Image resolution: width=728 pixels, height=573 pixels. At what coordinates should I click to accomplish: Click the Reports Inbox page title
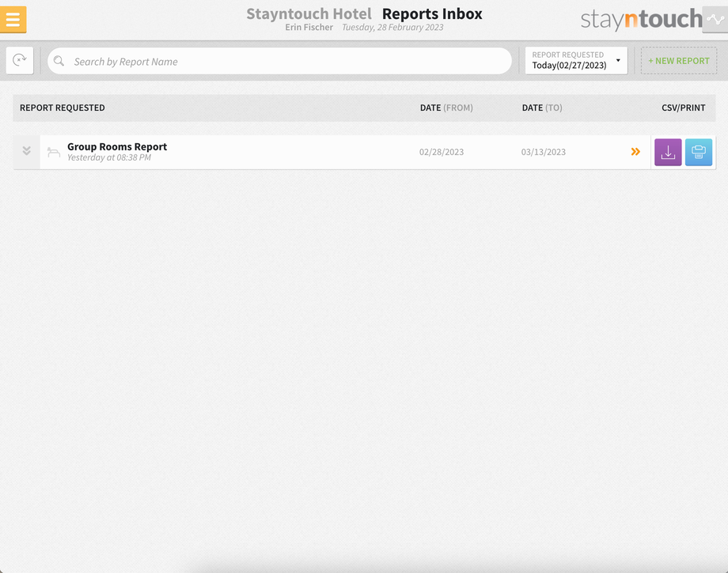tap(432, 14)
